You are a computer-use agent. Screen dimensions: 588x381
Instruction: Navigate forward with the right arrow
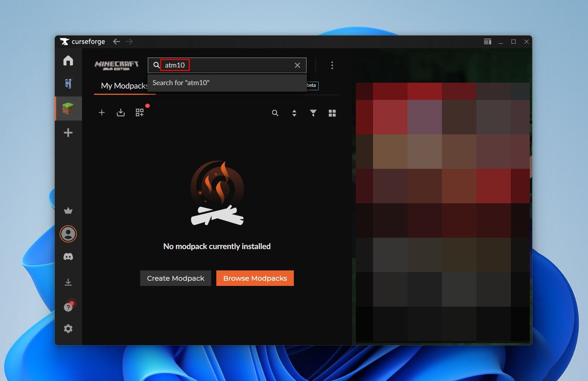click(x=130, y=42)
